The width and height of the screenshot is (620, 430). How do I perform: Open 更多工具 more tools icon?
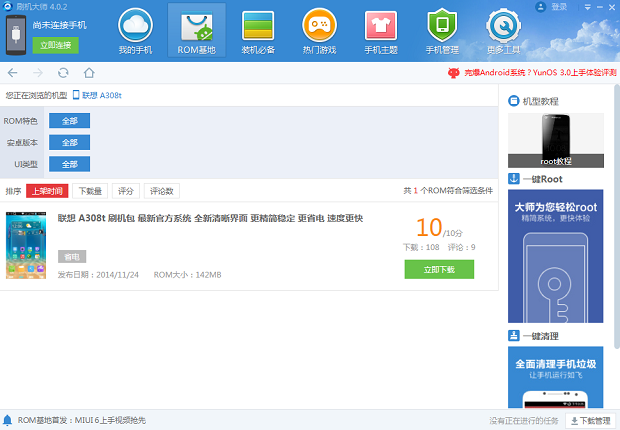click(x=503, y=31)
